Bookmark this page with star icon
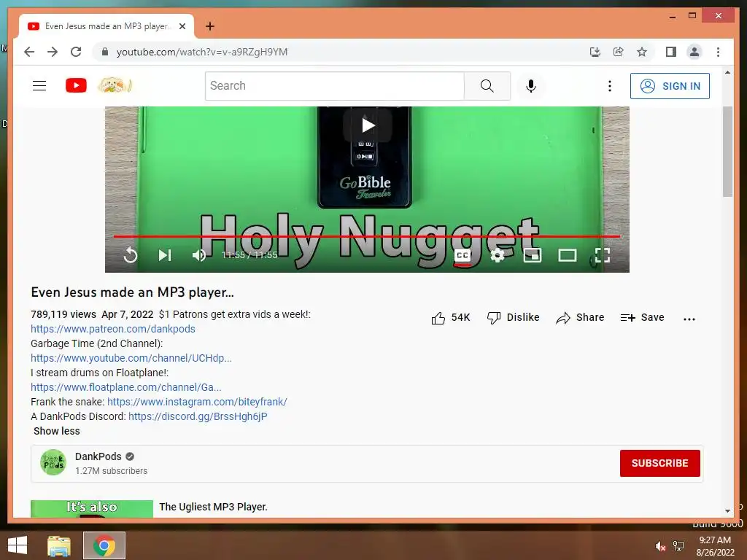 [642, 52]
